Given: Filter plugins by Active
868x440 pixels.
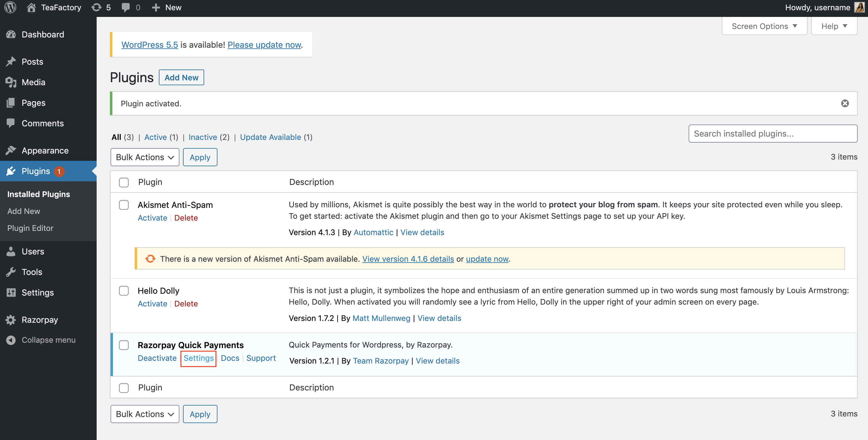Looking at the screenshot, I should 155,137.
